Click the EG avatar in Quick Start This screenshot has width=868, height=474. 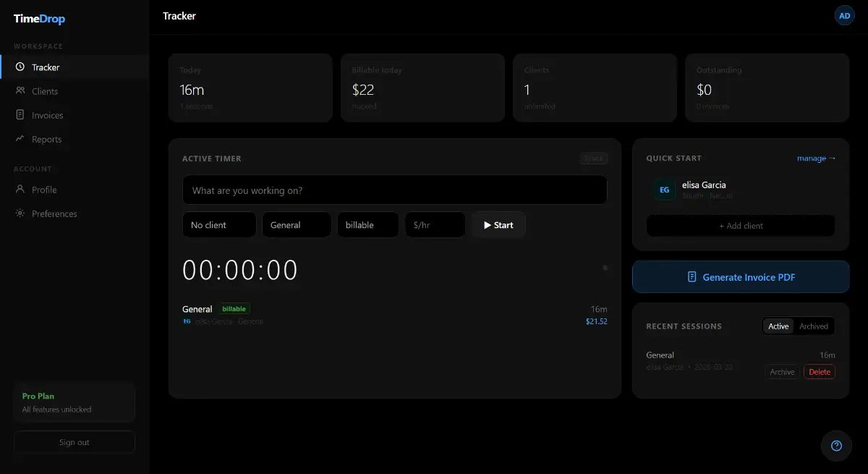point(664,190)
